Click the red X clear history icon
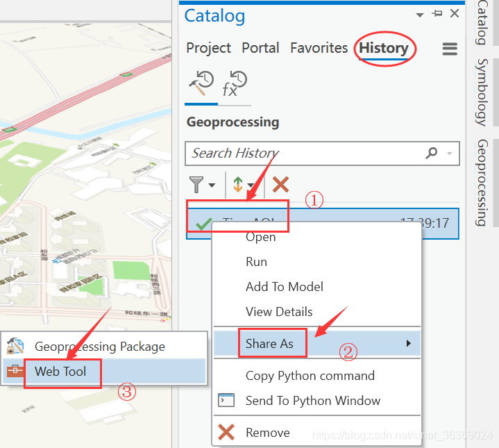Viewport: 499px width, 448px height. click(x=280, y=184)
